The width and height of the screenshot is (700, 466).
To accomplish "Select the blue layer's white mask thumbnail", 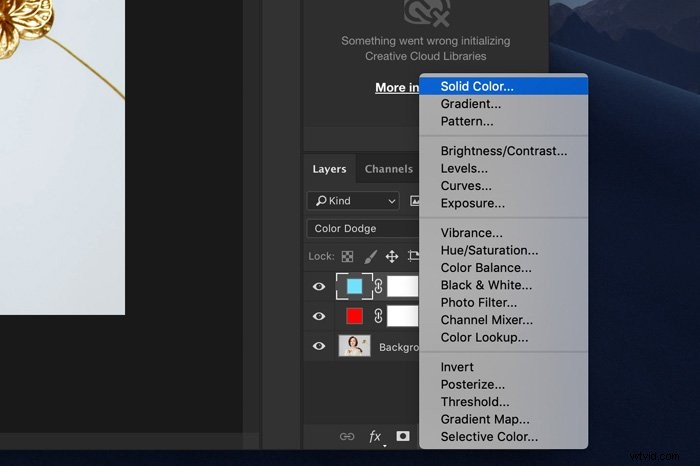I will (x=403, y=286).
